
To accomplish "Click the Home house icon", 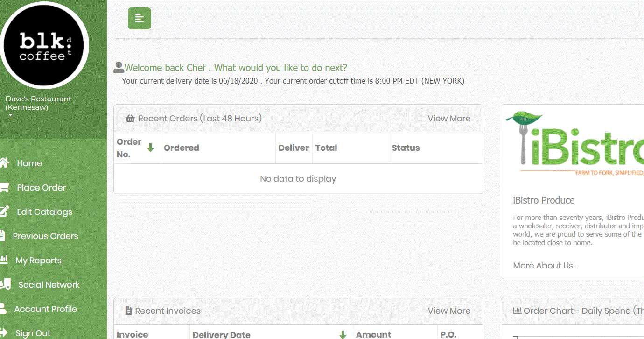I will point(4,163).
